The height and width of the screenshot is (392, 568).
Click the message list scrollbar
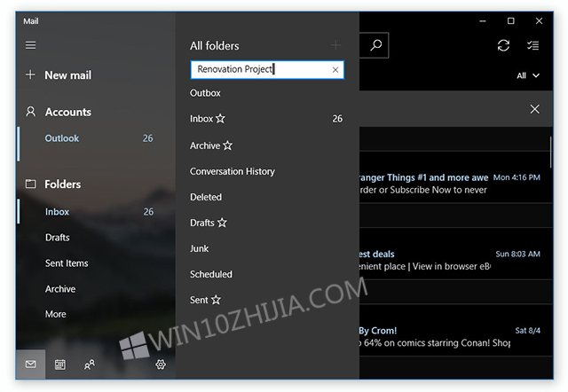pyautogui.click(x=551, y=152)
